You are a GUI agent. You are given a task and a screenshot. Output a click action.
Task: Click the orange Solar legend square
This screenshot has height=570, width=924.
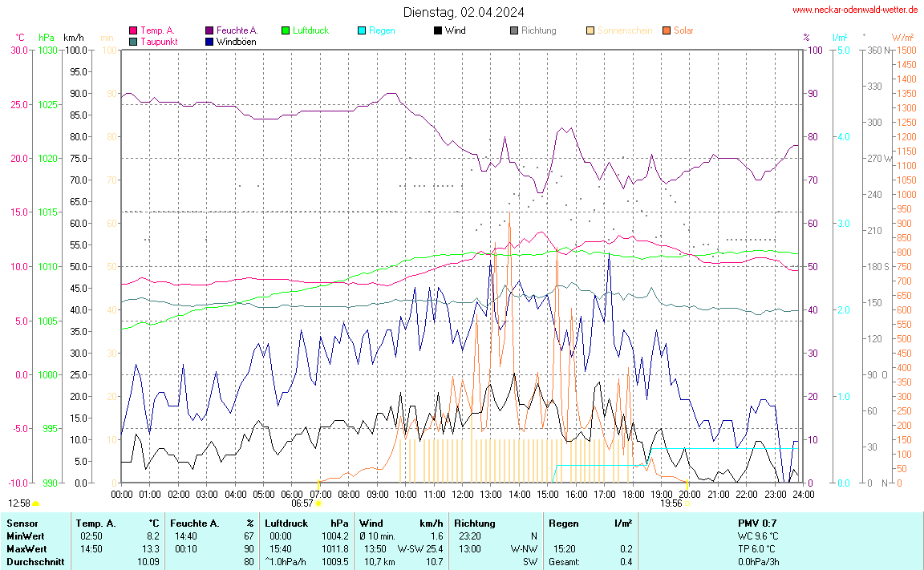click(x=667, y=30)
